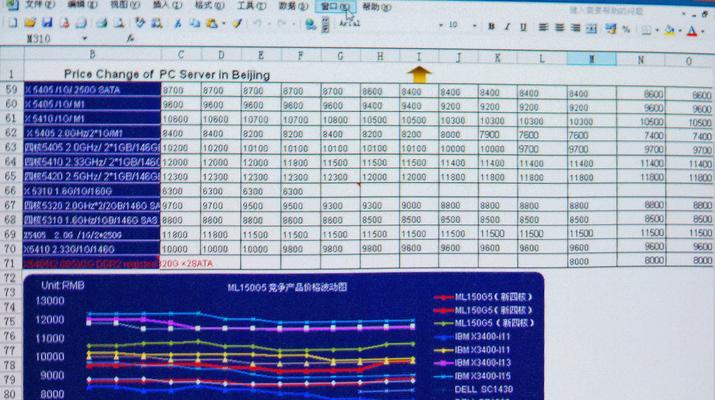Image resolution: width=715 pixels, height=400 pixels.
Task: Open the 插入 (Insert) menu
Action: pos(167,5)
